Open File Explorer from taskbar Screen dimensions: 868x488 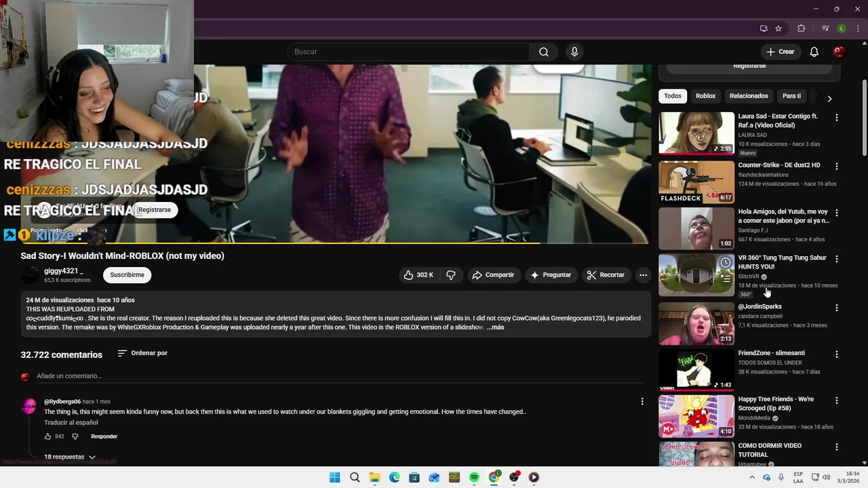(374, 477)
